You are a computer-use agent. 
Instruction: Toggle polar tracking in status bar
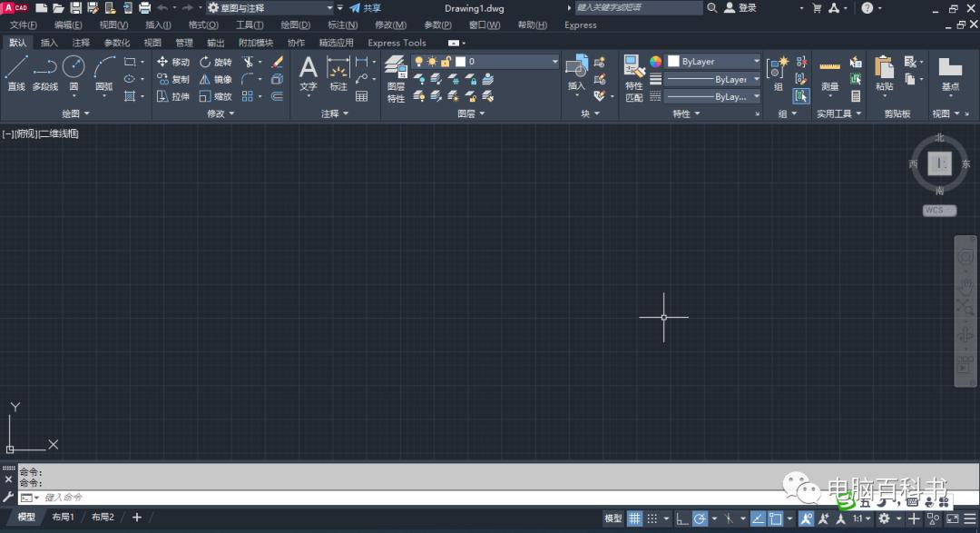pos(700,518)
